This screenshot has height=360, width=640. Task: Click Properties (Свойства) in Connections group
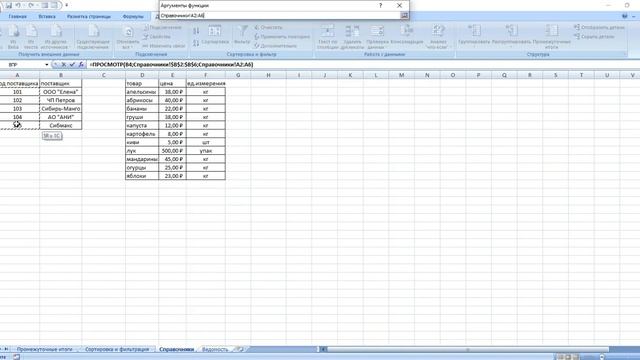coord(157,36)
